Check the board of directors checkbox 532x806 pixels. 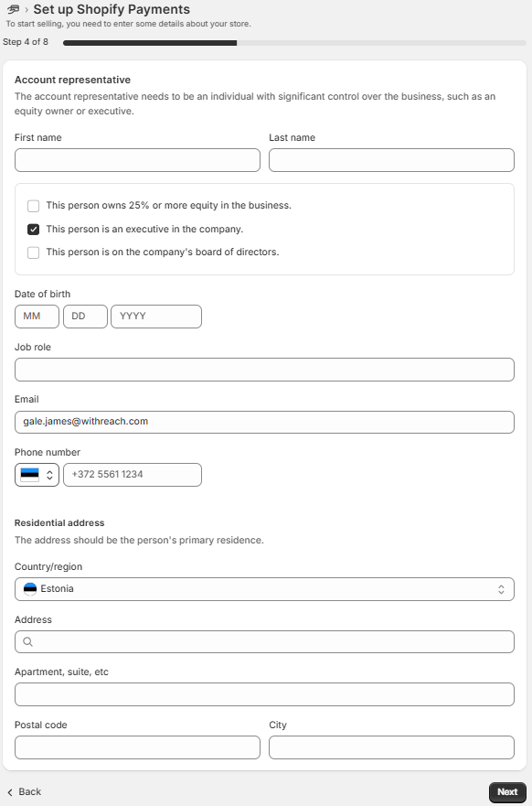tap(34, 253)
